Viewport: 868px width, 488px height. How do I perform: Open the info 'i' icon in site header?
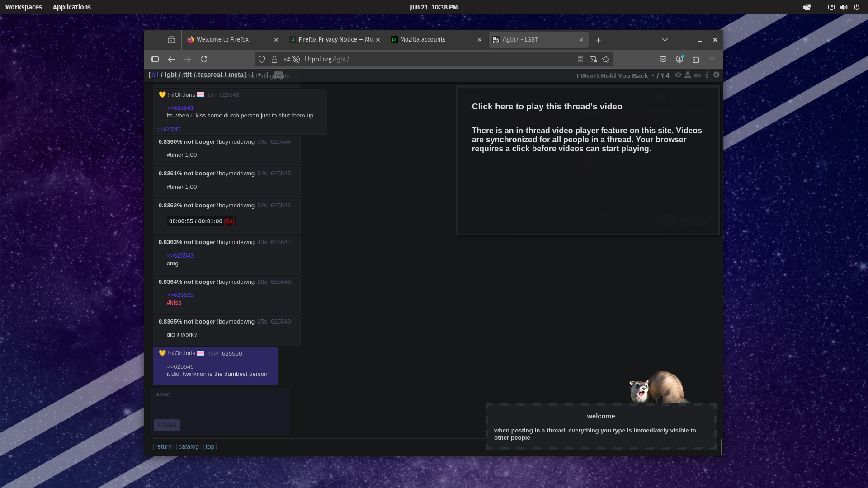707,75
